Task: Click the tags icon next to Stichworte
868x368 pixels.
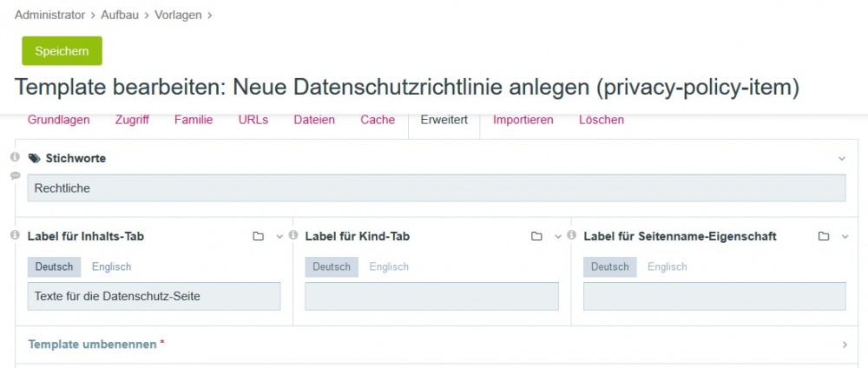Action: [35, 159]
